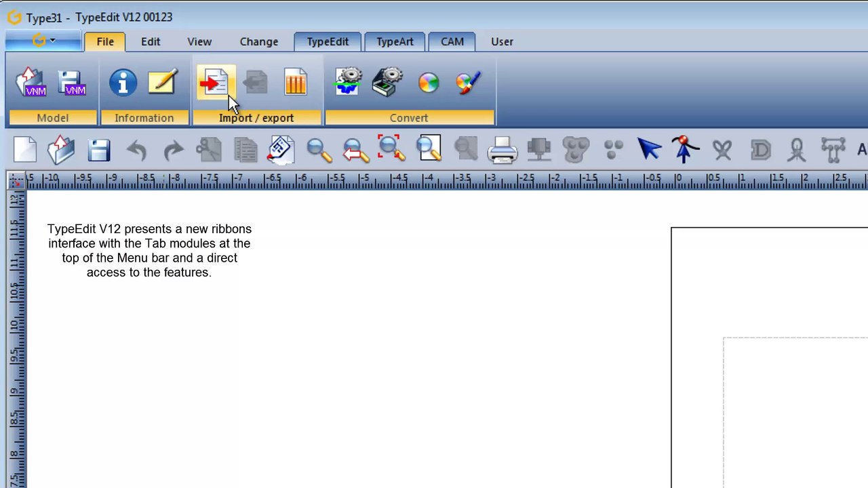Switch to the TypeArt module tab
Screen dimensions: 868x488
395,41
